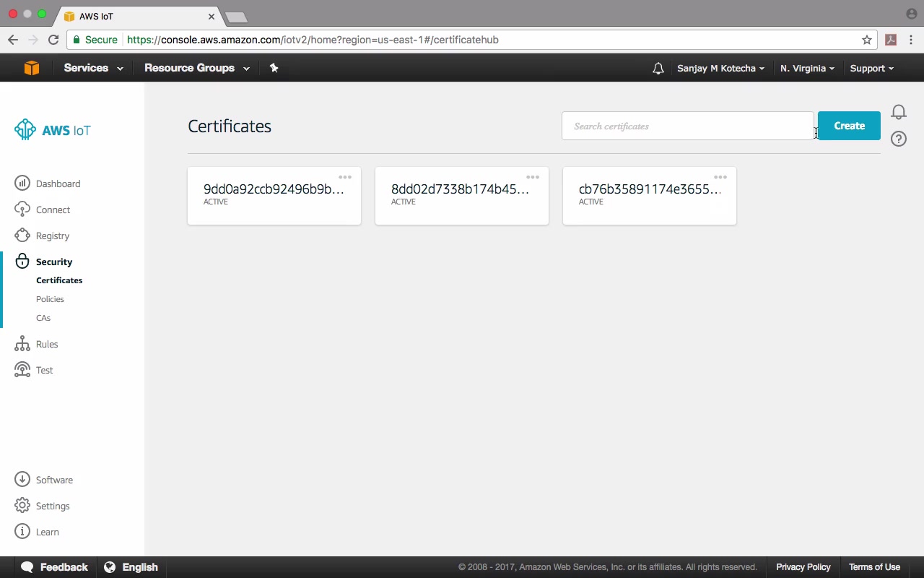This screenshot has width=924, height=578.
Task: Open options menu for certificate 9dd0a92ccb92496b9b
Action: (x=345, y=177)
